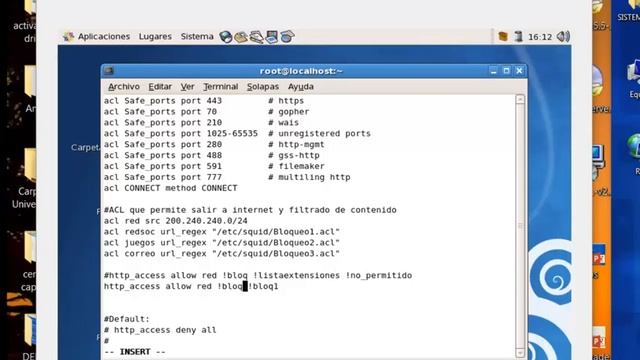640x360 pixels.
Task: Click the line 'acl correo url_regex' with Bloqueo3.acl
Action: [x=222, y=253]
